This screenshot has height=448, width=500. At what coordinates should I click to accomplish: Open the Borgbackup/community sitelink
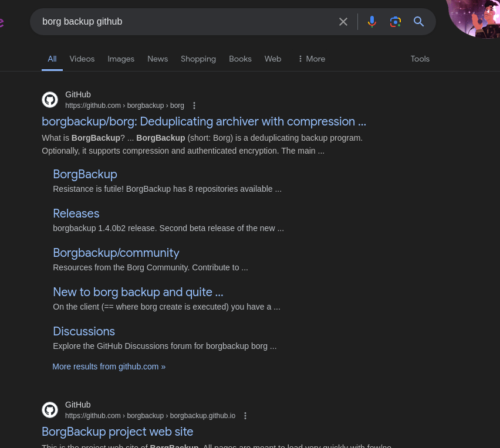pos(116,253)
